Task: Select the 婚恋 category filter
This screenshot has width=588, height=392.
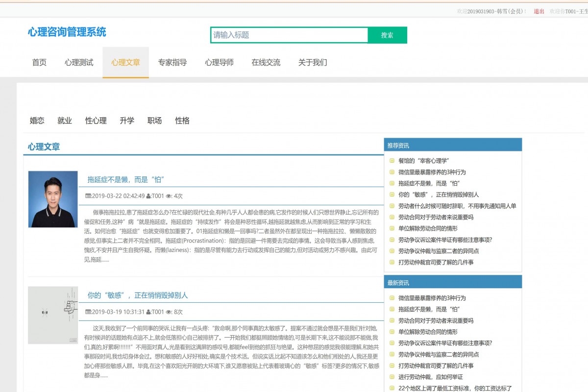Action: 37,121
